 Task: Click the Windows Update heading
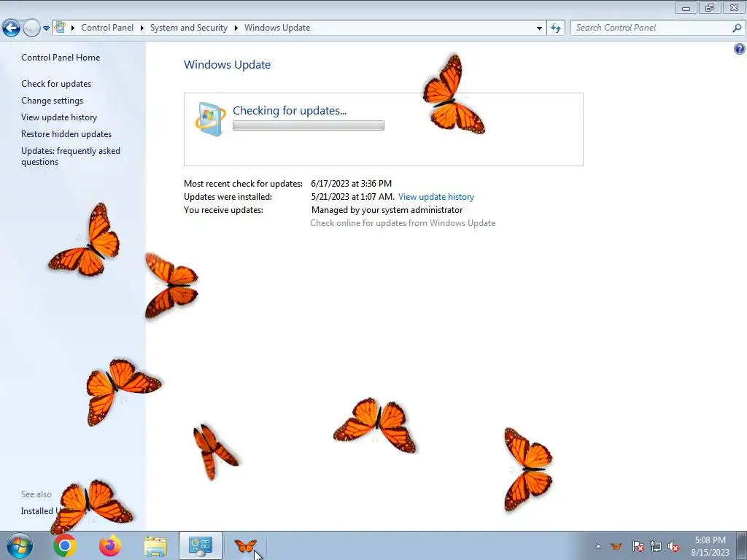pos(228,65)
